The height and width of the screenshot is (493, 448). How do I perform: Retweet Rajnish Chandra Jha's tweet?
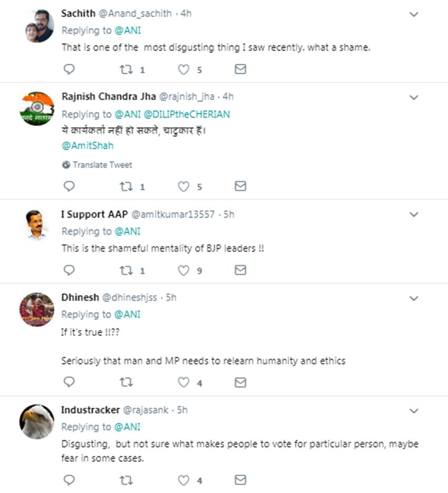click(126, 186)
